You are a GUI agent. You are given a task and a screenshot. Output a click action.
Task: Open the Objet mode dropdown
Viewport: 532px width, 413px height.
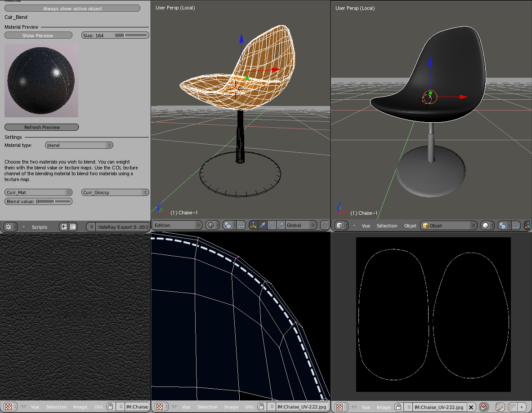[x=449, y=226]
